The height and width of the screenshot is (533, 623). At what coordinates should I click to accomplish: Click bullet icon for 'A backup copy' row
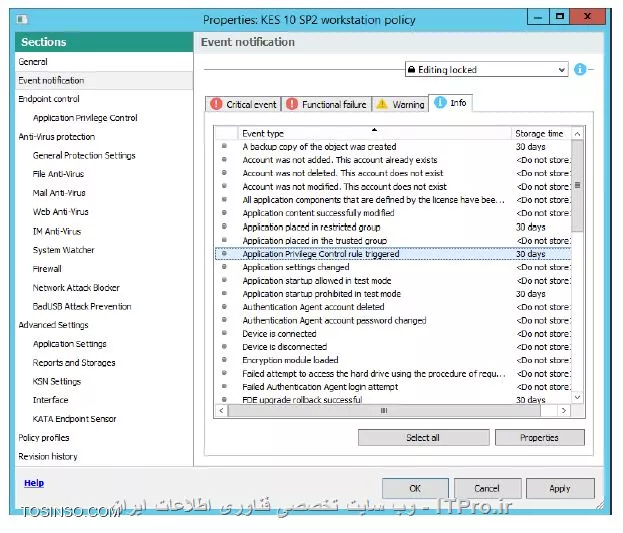pyautogui.click(x=224, y=146)
